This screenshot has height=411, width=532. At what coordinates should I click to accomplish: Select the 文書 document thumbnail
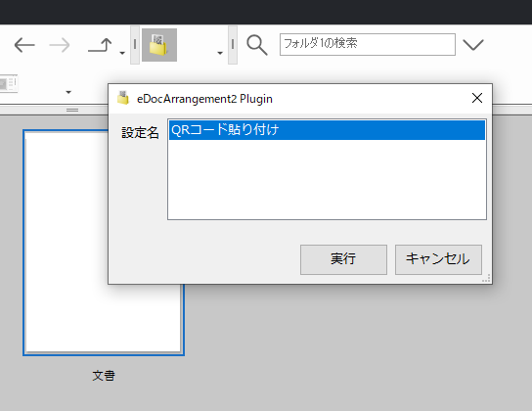(104, 243)
